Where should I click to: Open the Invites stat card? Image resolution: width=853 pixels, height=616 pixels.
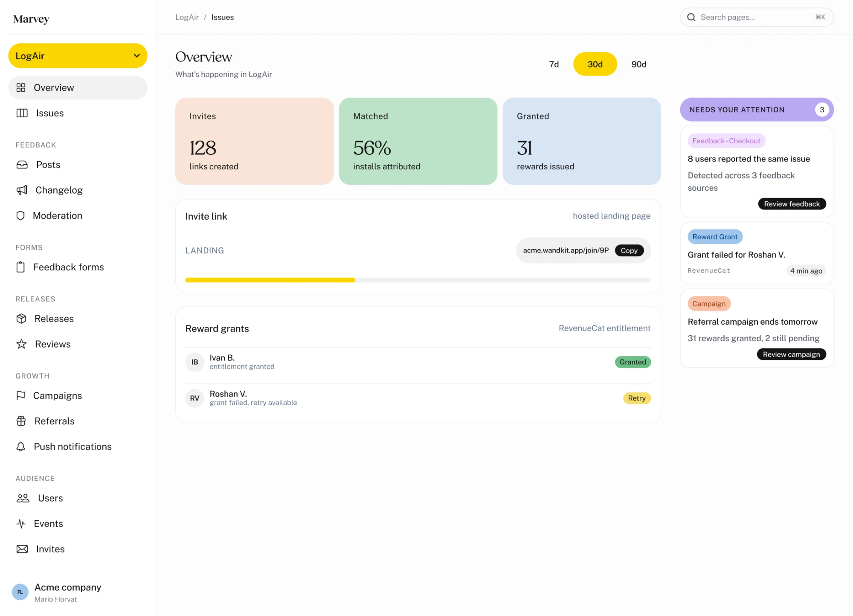point(254,141)
